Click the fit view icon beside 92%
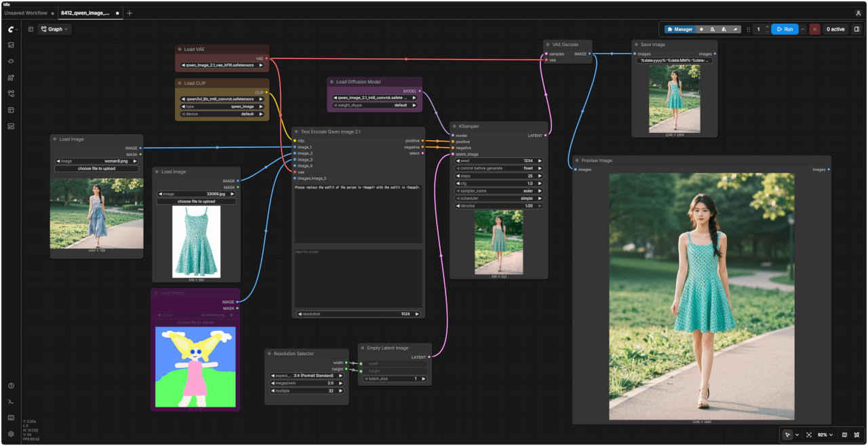 tap(809, 434)
